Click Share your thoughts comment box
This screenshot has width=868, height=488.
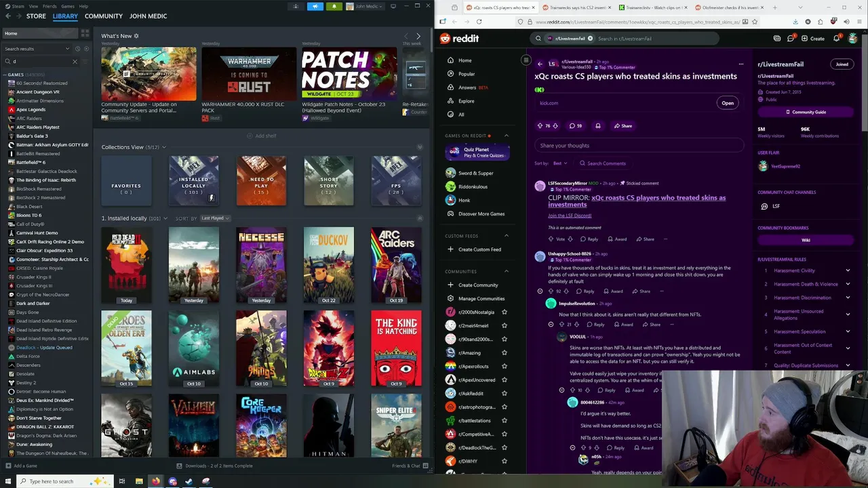[639, 146]
